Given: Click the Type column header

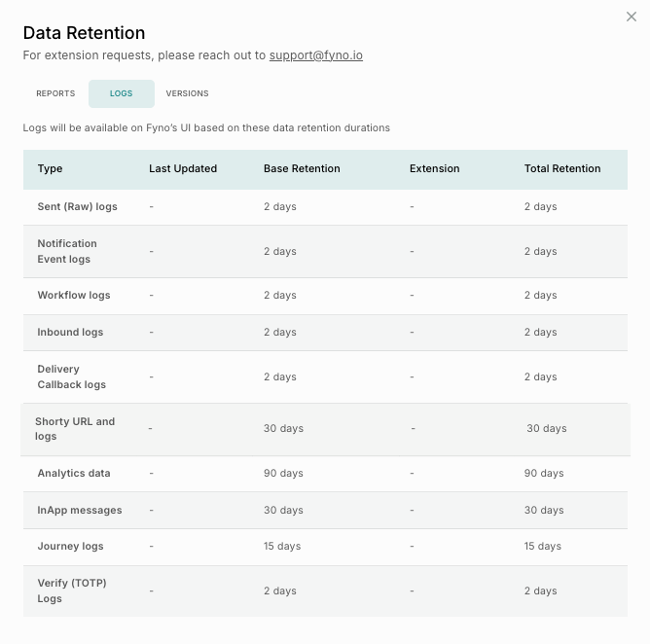Looking at the screenshot, I should pos(50,168).
